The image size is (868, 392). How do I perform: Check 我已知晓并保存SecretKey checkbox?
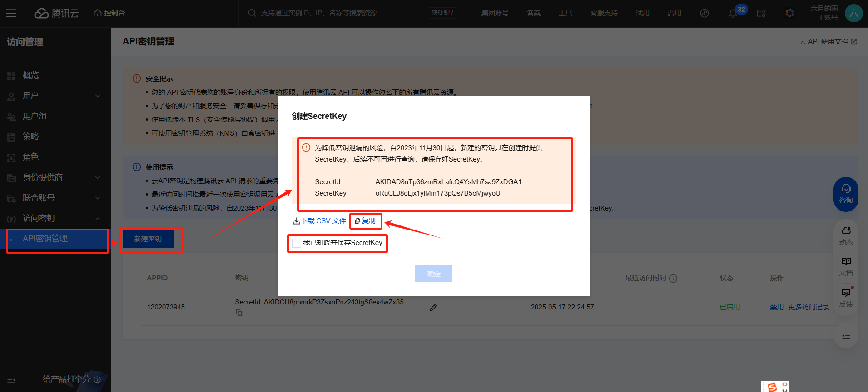point(297,243)
